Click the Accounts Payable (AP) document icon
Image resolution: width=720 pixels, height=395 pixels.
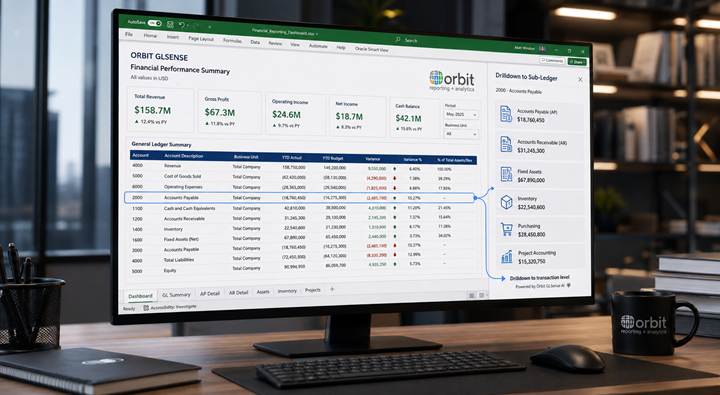tap(506, 114)
